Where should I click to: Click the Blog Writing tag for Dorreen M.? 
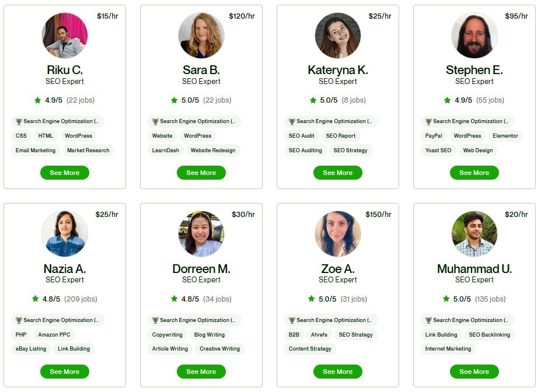click(209, 335)
